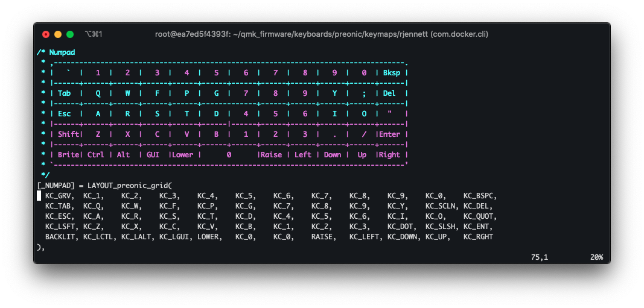The height and width of the screenshot is (308, 644).
Task: Click the ⌥⌘1 shortcut label in title bar
Action: [x=93, y=34]
